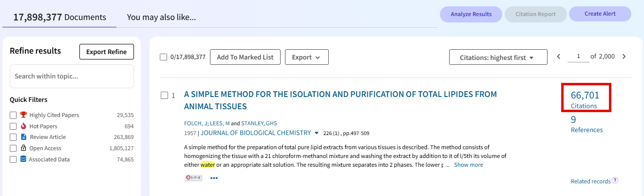Click the Search within topic field
The height and width of the screenshot is (196, 644).
tap(72, 77)
